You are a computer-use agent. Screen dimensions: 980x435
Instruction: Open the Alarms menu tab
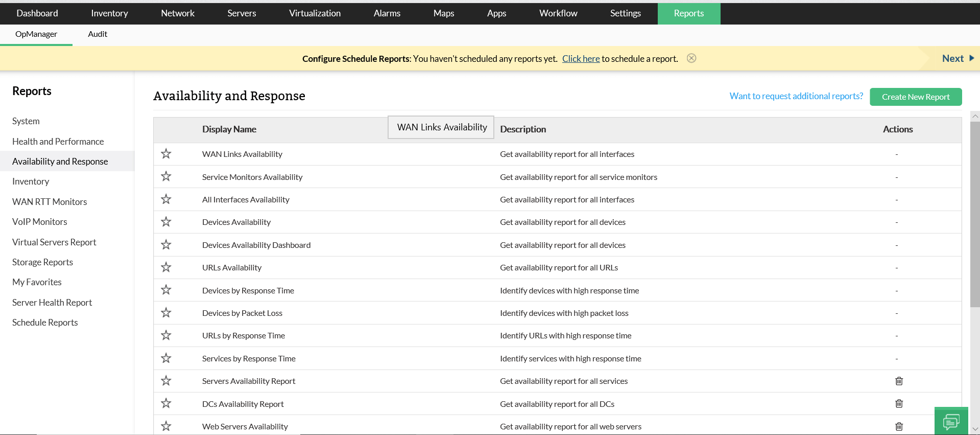tap(387, 13)
